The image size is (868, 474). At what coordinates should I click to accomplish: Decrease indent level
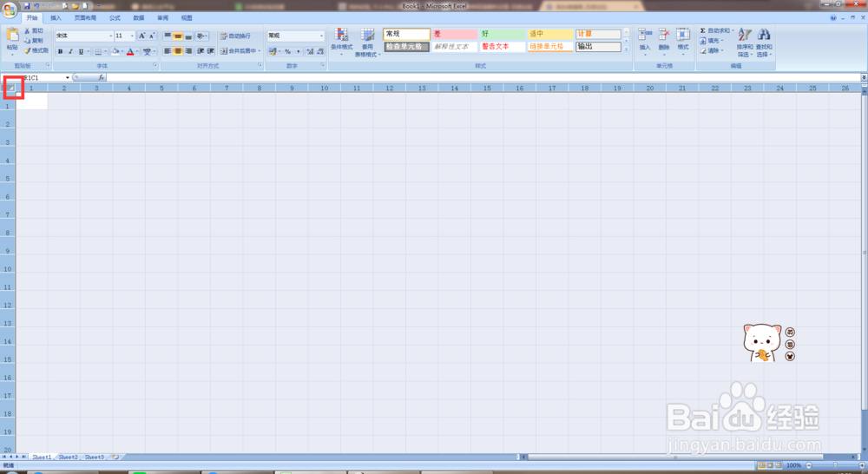click(x=200, y=51)
